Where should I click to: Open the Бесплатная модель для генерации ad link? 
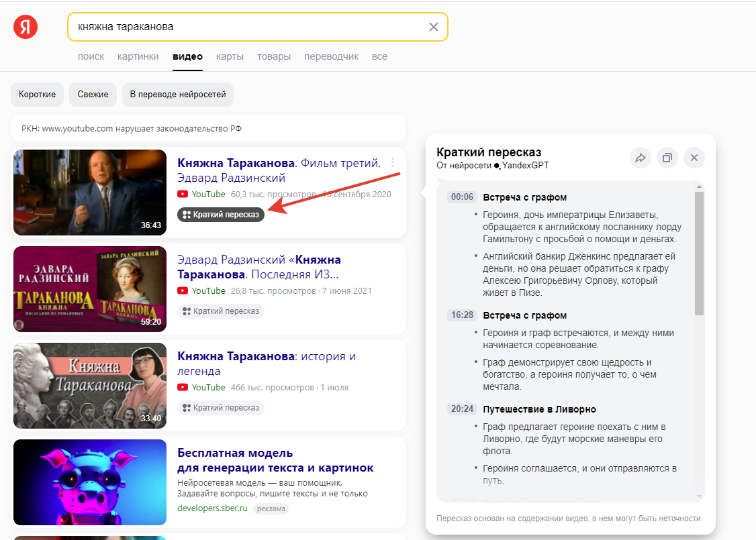[x=275, y=460]
